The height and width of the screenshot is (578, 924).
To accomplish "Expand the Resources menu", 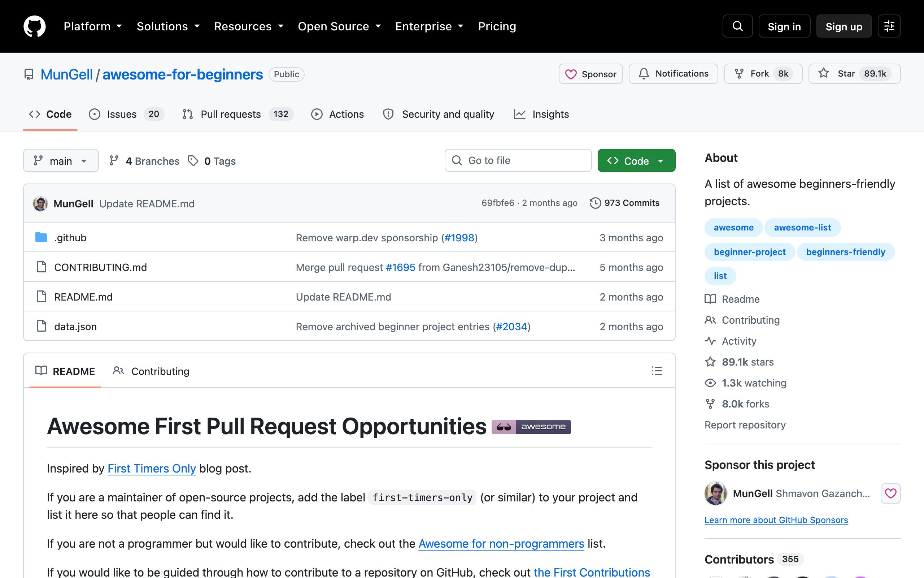I will point(249,26).
